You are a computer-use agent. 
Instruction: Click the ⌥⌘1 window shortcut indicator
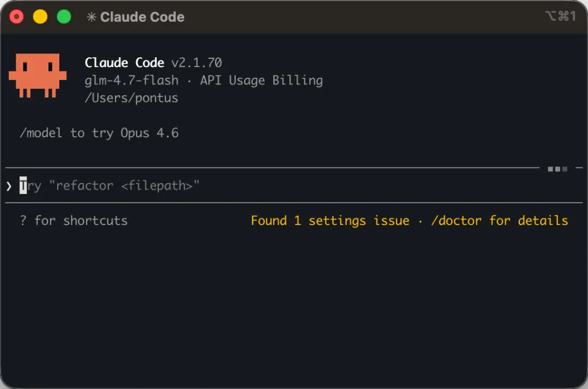pyautogui.click(x=560, y=16)
